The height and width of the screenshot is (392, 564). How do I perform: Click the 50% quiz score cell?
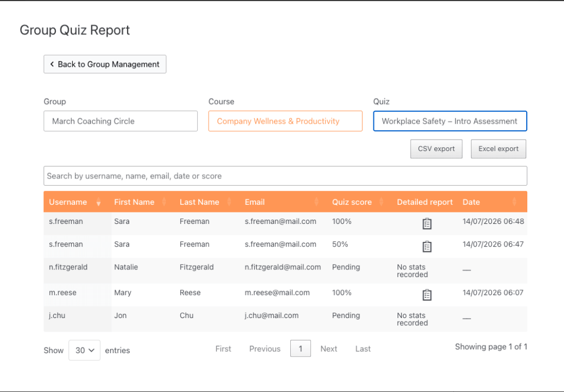[x=340, y=244]
